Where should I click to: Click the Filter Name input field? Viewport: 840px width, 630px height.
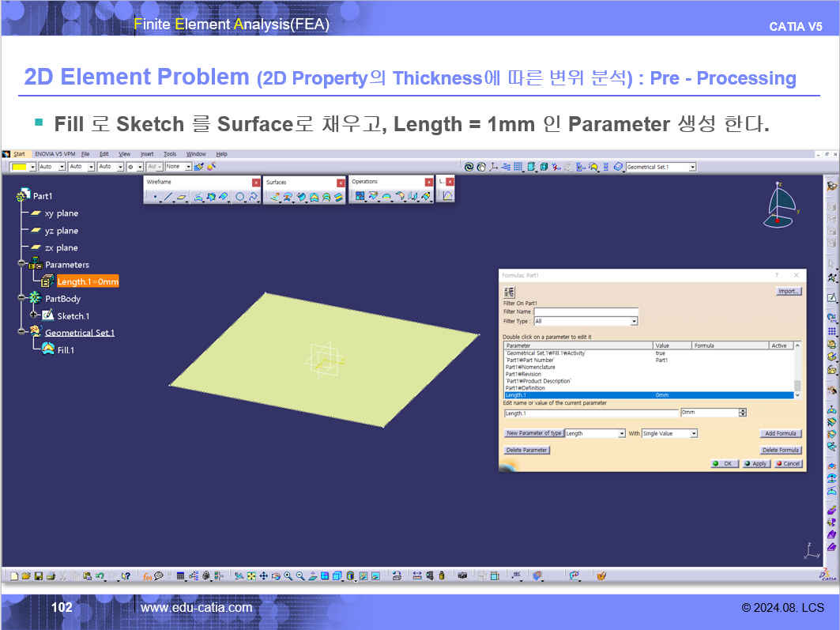pos(586,311)
